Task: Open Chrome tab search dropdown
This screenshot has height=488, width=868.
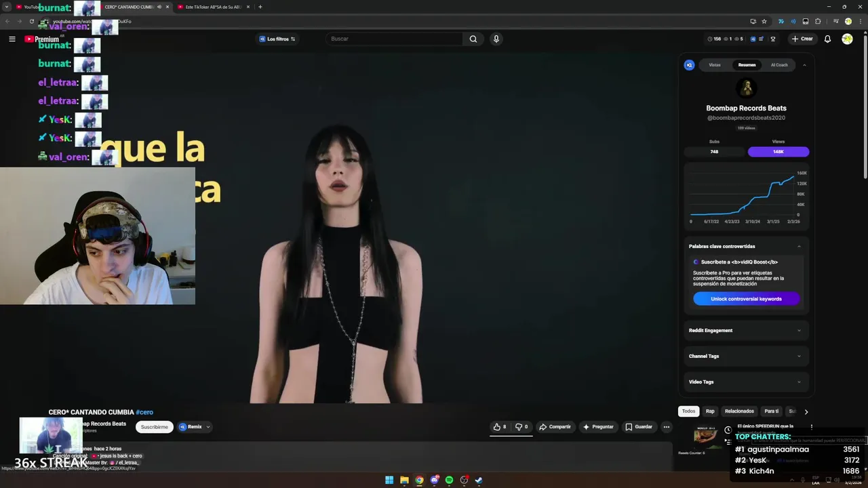Action: 7,7
